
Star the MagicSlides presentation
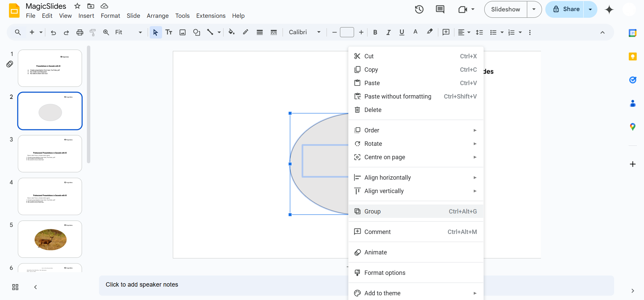77,6
